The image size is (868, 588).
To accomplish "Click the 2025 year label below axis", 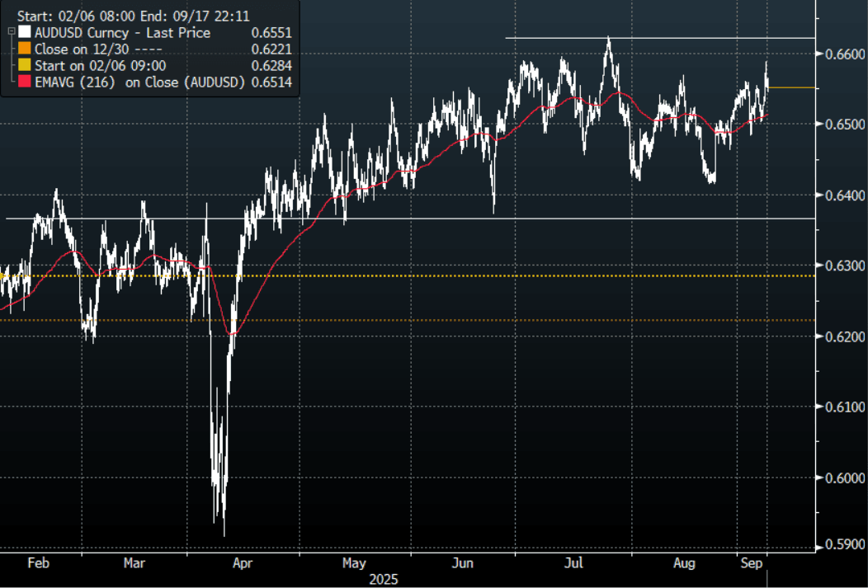I will point(383,579).
